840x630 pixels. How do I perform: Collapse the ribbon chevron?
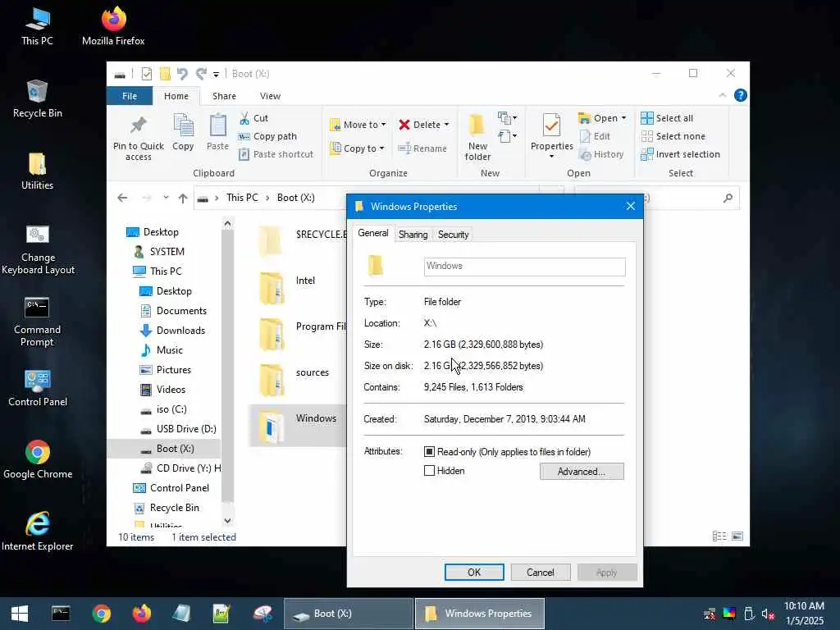click(722, 95)
